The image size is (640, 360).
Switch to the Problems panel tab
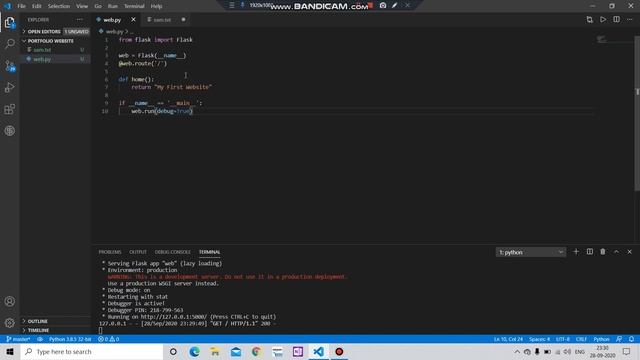[x=110, y=252]
